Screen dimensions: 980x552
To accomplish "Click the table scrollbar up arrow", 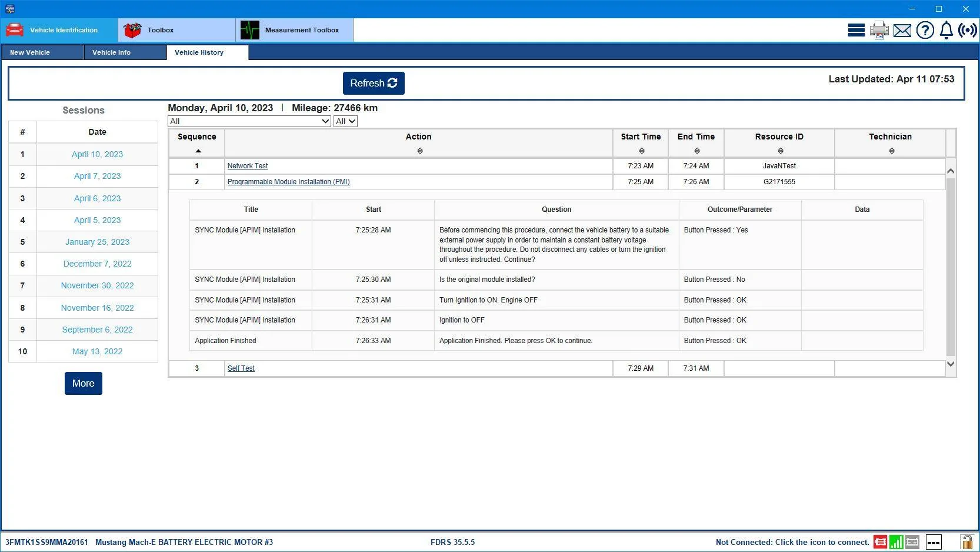I will tap(951, 171).
